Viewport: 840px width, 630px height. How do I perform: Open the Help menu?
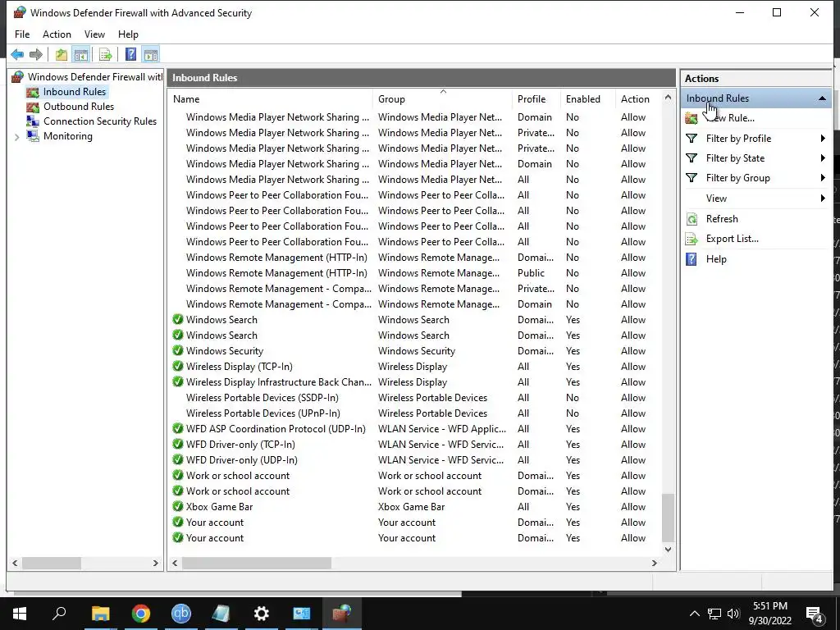pyautogui.click(x=128, y=34)
